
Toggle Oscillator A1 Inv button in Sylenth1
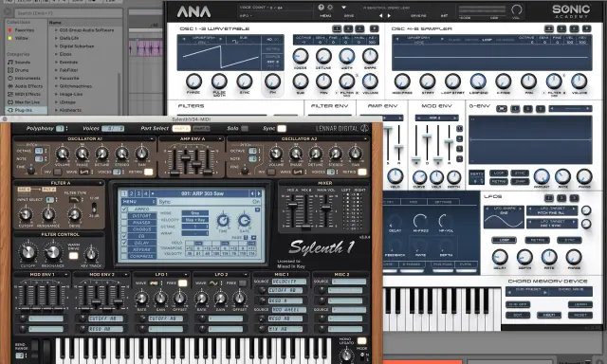pyautogui.click(x=57, y=172)
